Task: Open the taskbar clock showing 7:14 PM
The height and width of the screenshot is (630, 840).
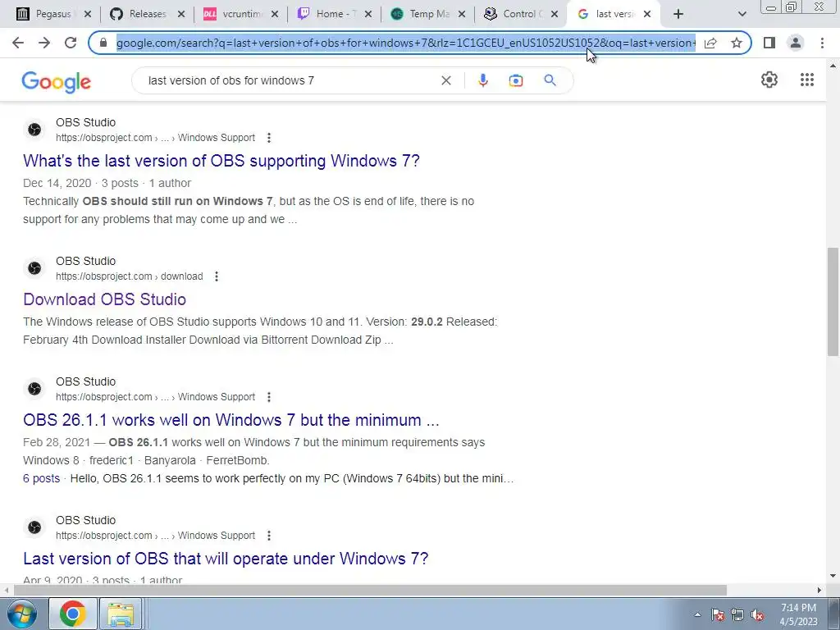Action: [798, 614]
